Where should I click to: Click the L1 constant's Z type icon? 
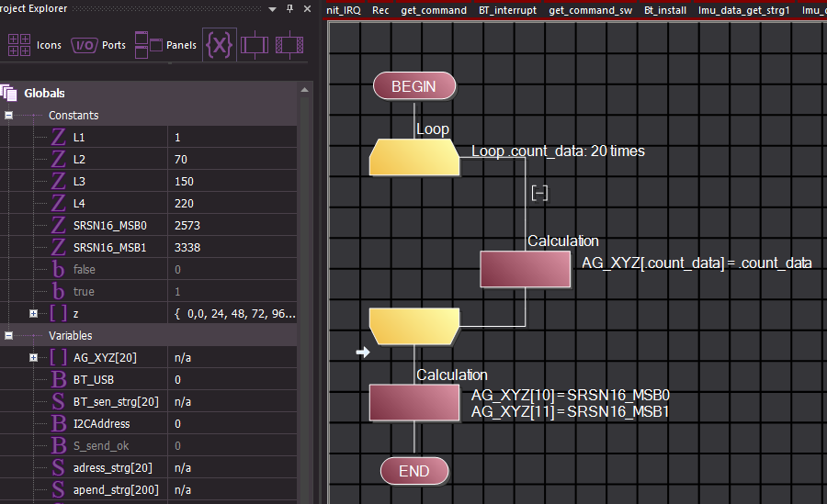[x=59, y=138]
